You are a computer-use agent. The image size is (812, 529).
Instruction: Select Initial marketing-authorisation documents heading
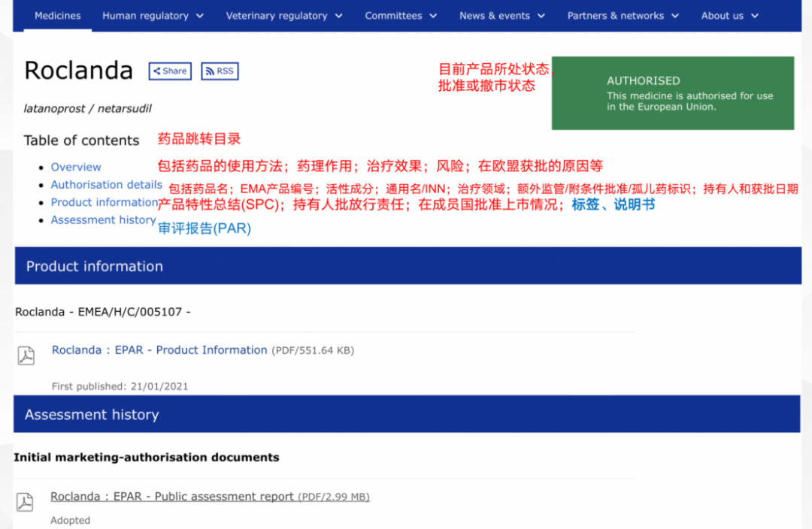coord(147,458)
